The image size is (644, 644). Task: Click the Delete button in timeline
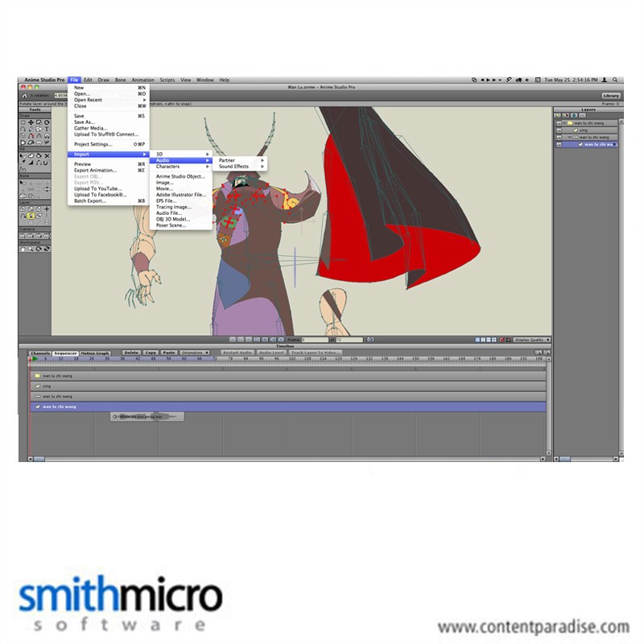tap(131, 353)
